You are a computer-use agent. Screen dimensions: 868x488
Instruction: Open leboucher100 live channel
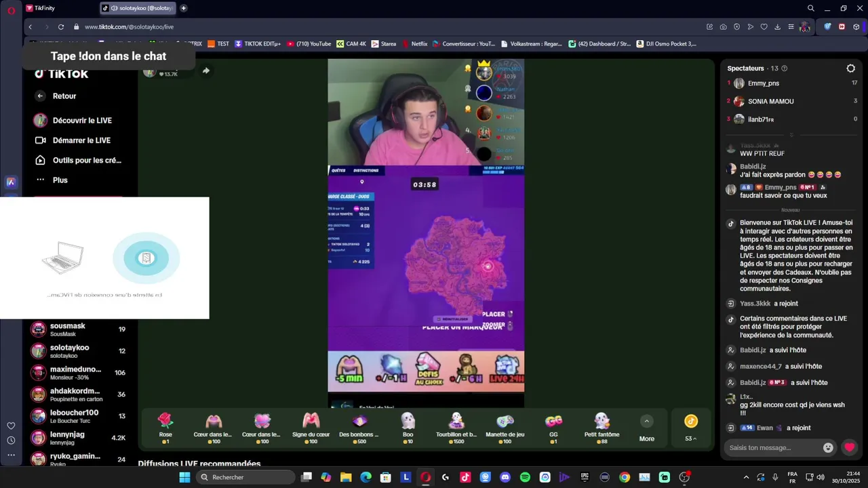click(79, 416)
